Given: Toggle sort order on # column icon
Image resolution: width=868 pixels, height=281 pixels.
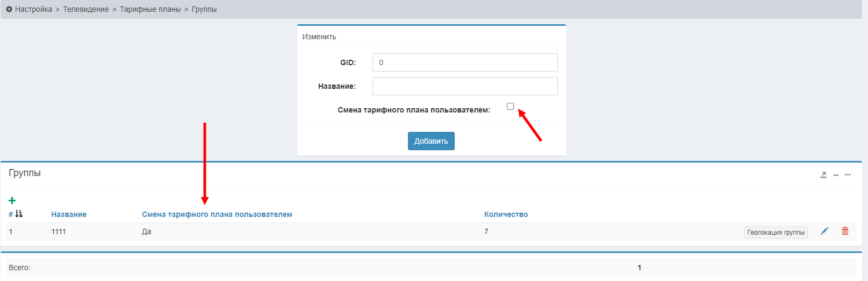Looking at the screenshot, I should click(x=19, y=214).
